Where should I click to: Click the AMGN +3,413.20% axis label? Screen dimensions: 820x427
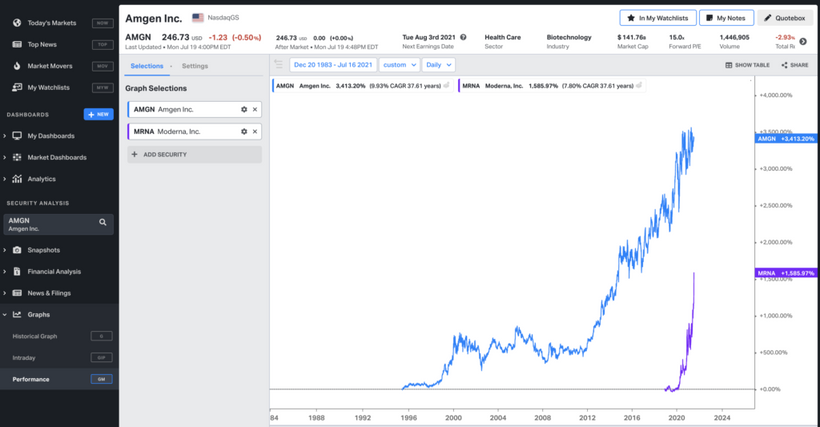click(x=786, y=139)
